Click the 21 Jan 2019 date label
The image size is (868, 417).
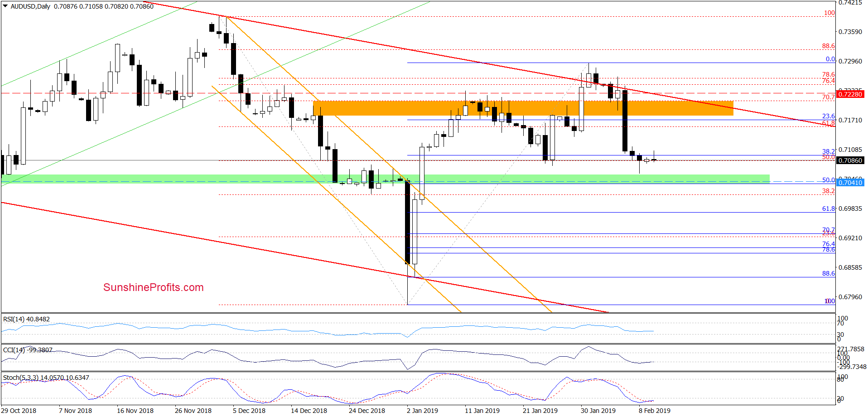[540, 411]
